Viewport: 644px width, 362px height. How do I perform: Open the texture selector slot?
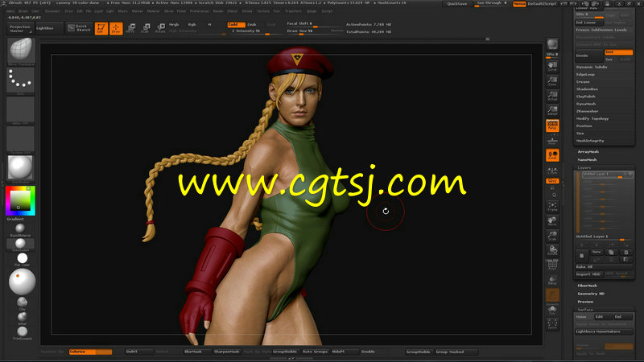(21, 139)
